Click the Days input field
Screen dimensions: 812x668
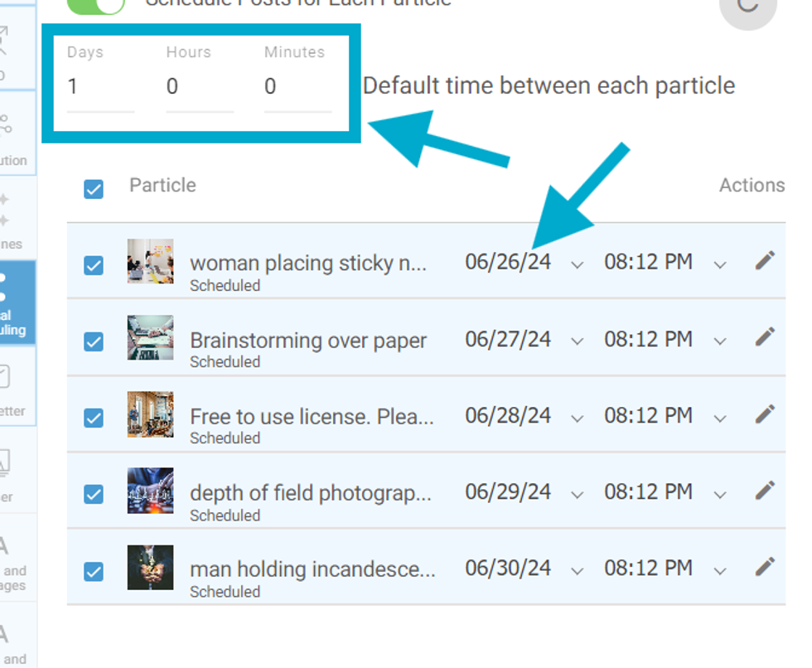99,86
